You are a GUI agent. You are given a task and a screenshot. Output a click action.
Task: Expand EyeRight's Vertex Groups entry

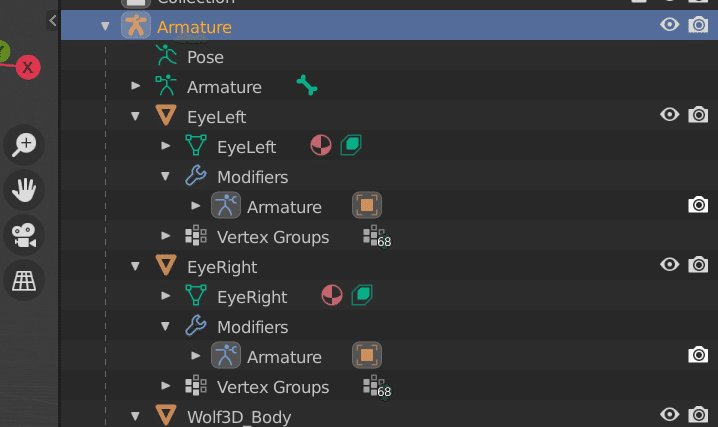click(166, 387)
